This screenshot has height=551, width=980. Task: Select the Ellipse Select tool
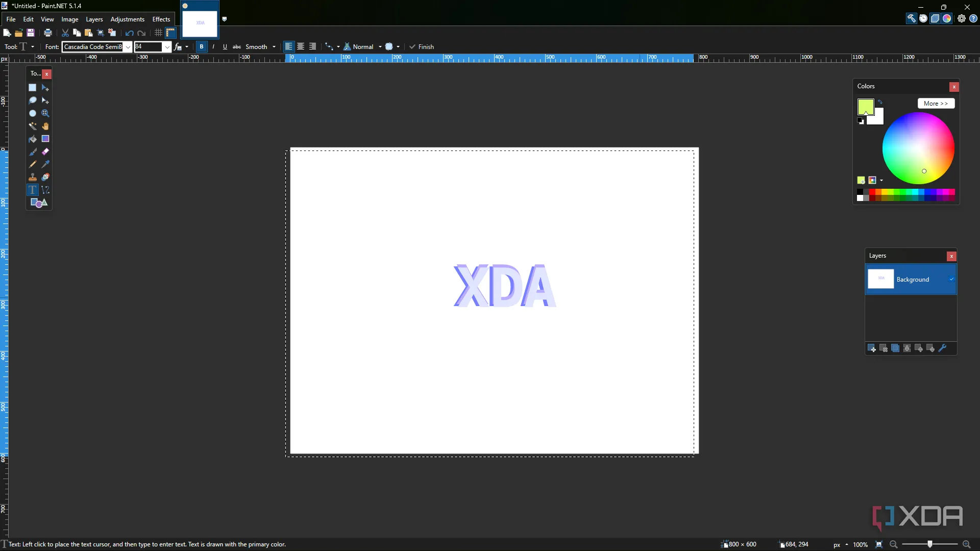click(33, 113)
